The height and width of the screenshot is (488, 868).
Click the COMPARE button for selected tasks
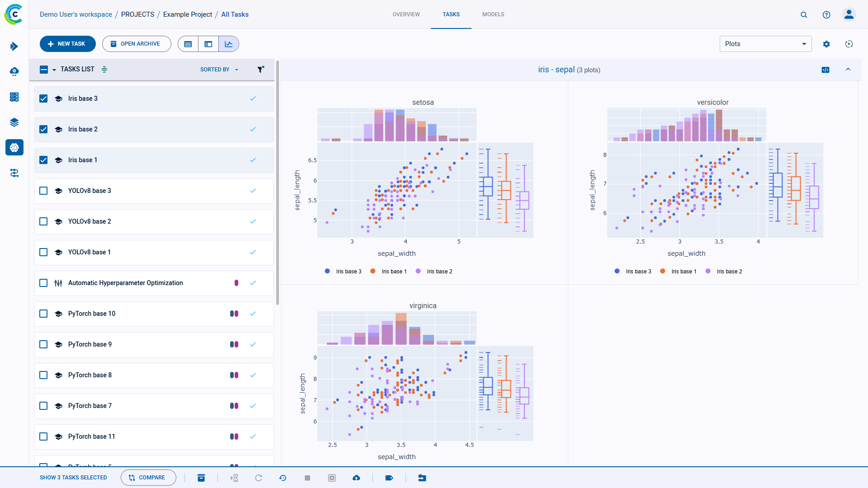tap(148, 477)
